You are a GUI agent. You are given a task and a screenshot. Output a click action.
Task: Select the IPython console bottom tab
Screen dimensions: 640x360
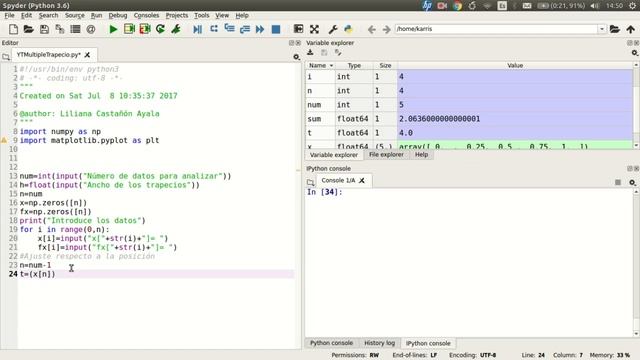tap(428, 343)
